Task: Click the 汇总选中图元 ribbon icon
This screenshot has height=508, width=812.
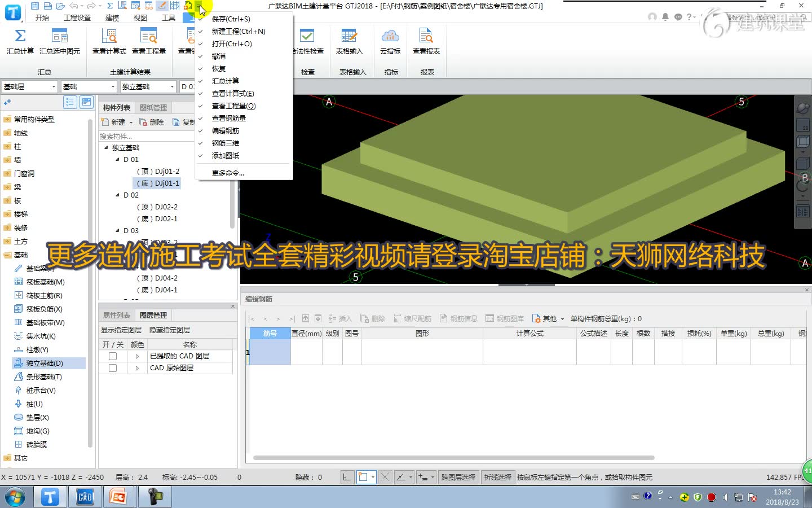Action: tap(60, 36)
